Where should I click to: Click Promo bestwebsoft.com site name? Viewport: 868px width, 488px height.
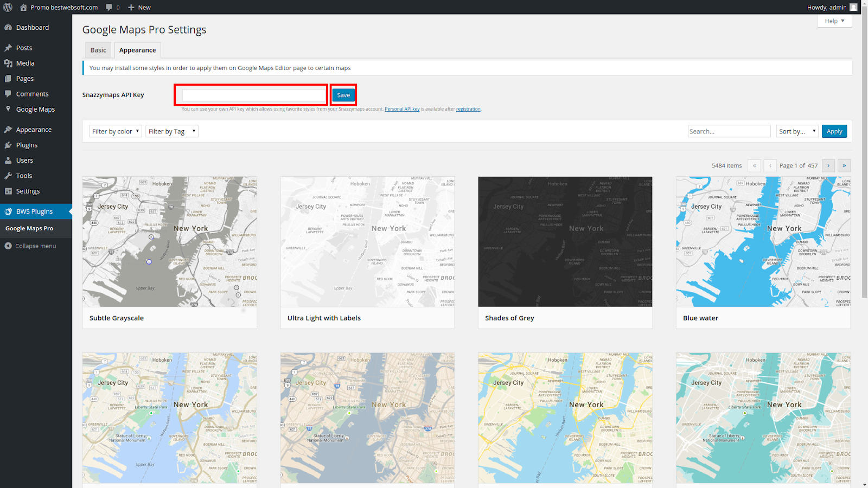coord(64,7)
